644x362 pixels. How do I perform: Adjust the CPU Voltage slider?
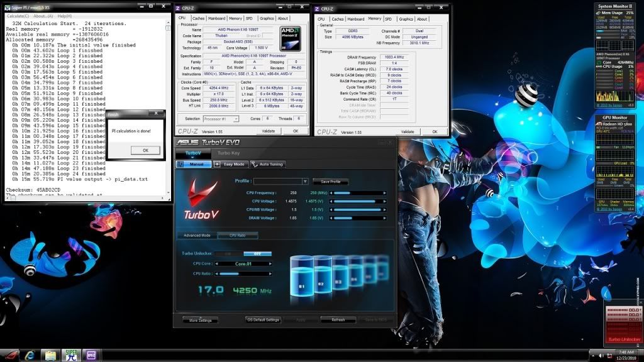coord(358,202)
